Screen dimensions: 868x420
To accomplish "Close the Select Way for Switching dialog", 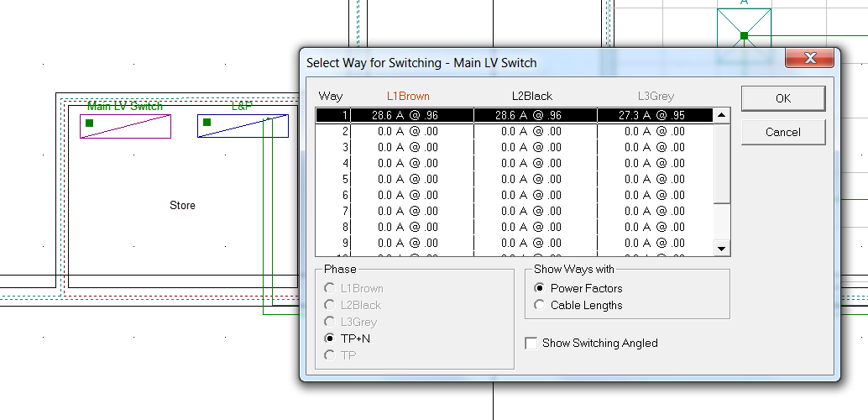I will click(809, 58).
